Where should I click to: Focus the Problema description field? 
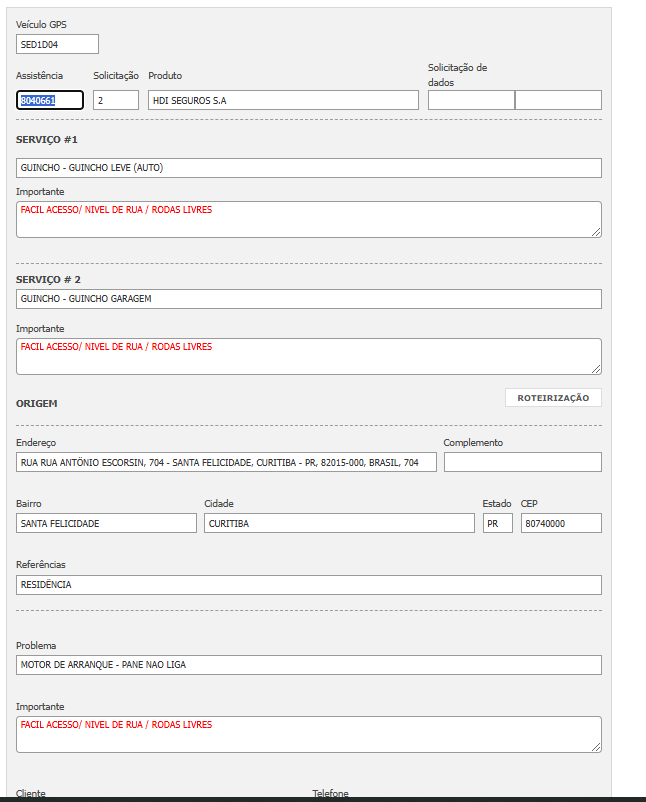point(309,665)
